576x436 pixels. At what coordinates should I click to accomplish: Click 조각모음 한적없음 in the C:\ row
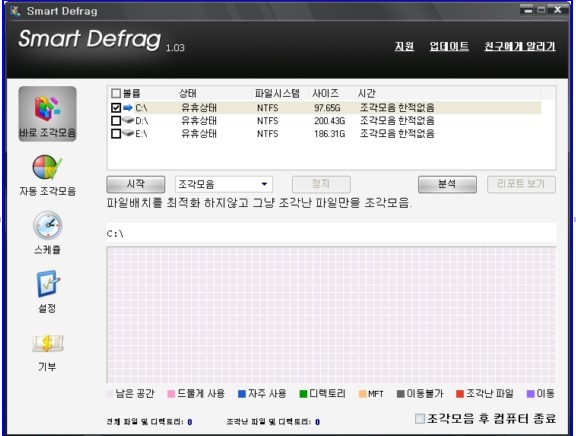click(397, 108)
